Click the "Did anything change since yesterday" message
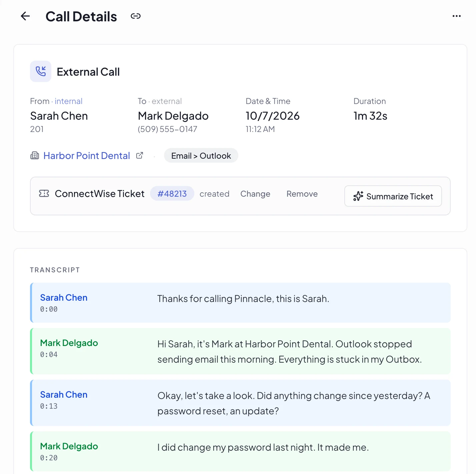Viewport: 476px width, 474px height. [294, 403]
